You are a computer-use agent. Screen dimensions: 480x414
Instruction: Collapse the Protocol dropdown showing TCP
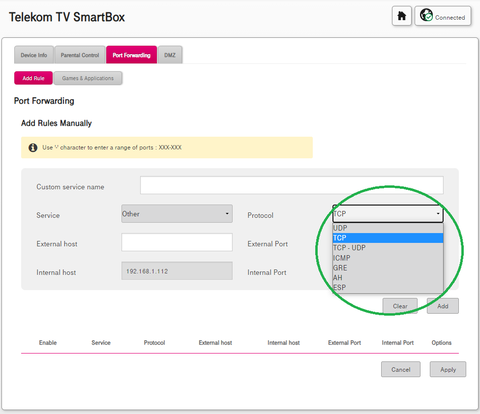[388, 214]
